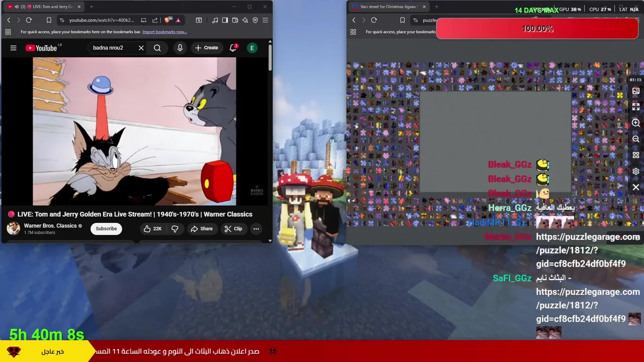Open the Warner Bros. Classics channel name link
The width and height of the screenshot is (644, 362).
pos(50,226)
